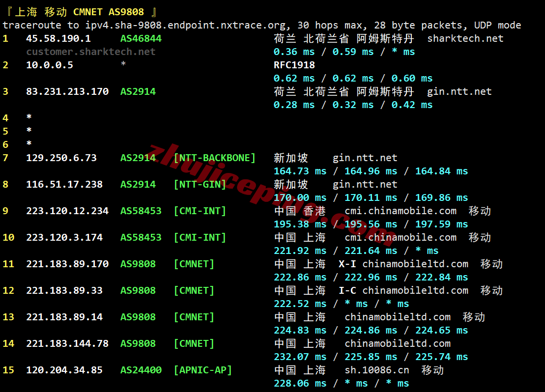The height and width of the screenshot is (392, 545).
Task: Click 中国 香港 on the hop 9 row
Action: pos(300,211)
